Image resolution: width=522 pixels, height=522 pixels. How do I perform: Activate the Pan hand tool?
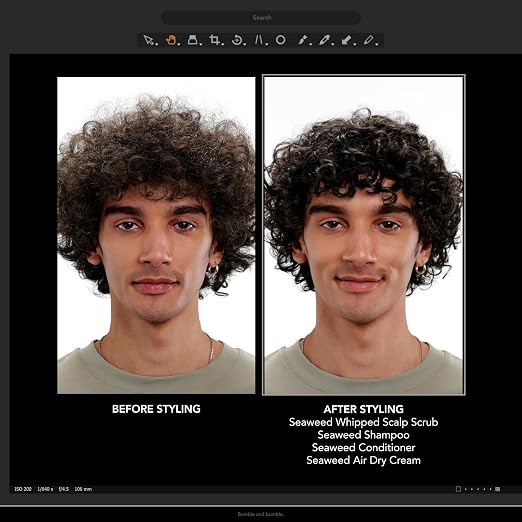pos(170,40)
